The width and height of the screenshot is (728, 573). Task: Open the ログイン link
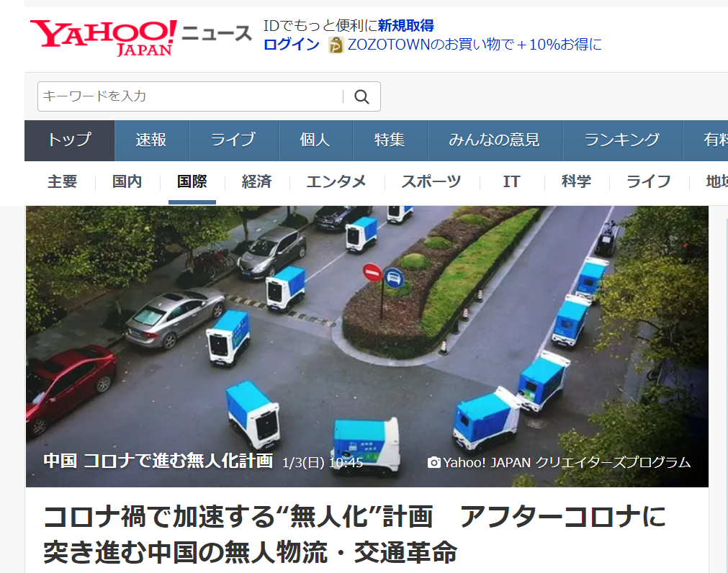(292, 45)
